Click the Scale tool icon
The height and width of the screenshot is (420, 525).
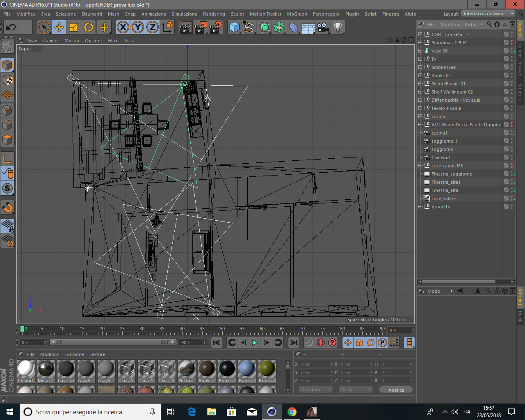(74, 27)
